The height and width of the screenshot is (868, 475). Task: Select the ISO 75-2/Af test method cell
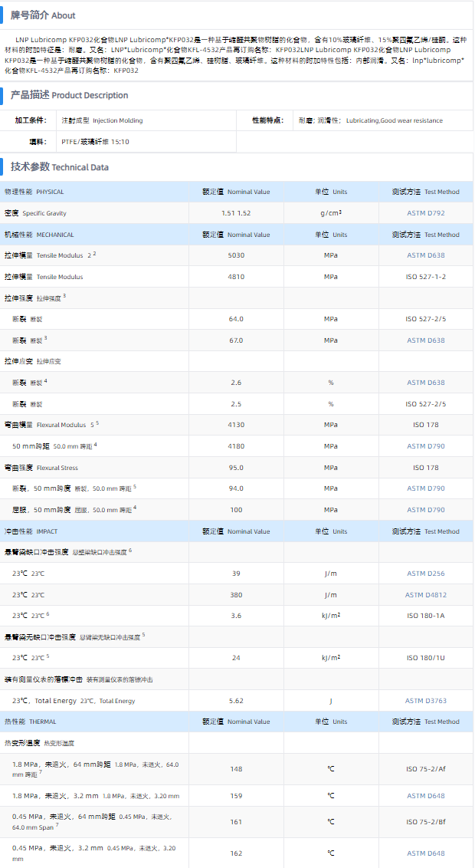click(x=425, y=769)
